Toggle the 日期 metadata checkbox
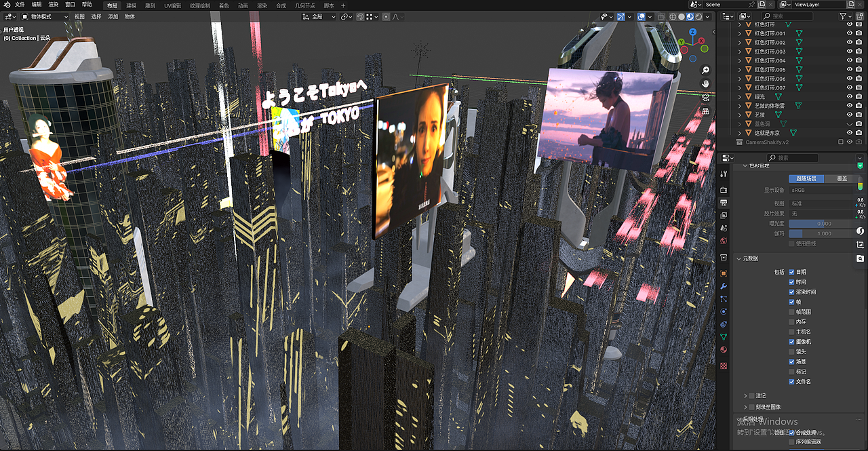Image resolution: width=868 pixels, height=451 pixels. click(791, 272)
